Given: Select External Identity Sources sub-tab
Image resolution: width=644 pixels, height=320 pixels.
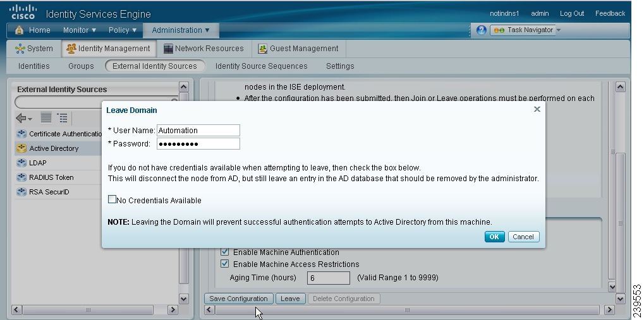Looking at the screenshot, I should click(x=155, y=66).
